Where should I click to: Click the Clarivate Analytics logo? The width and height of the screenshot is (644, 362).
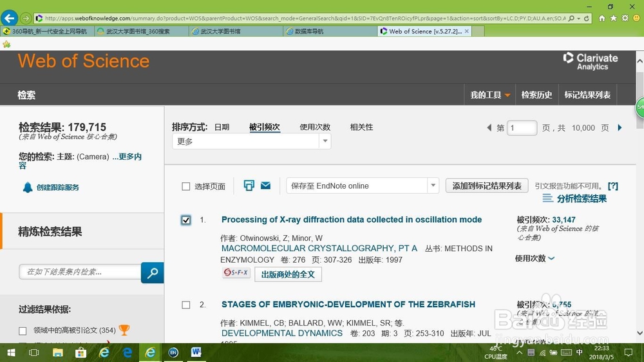(591, 61)
